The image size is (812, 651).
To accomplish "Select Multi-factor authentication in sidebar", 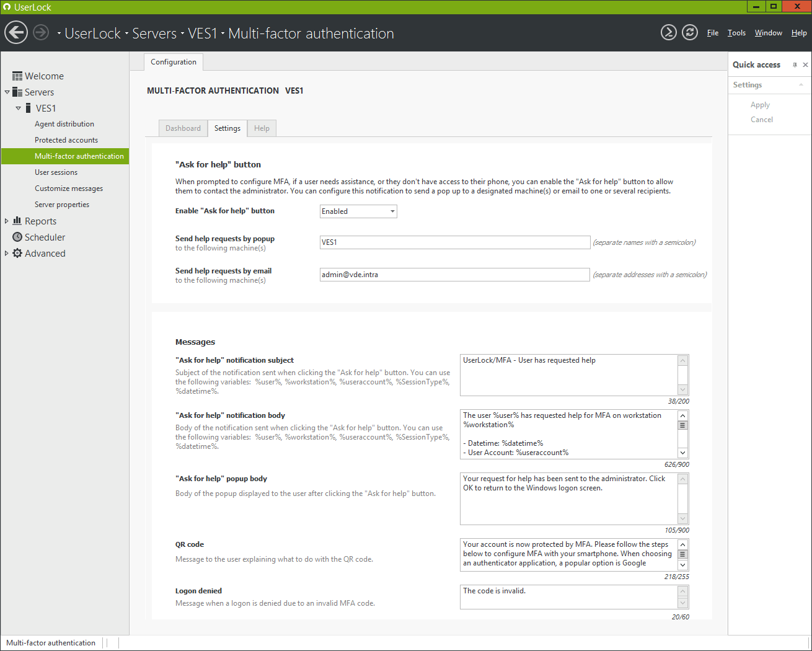I will pyautogui.click(x=65, y=156).
